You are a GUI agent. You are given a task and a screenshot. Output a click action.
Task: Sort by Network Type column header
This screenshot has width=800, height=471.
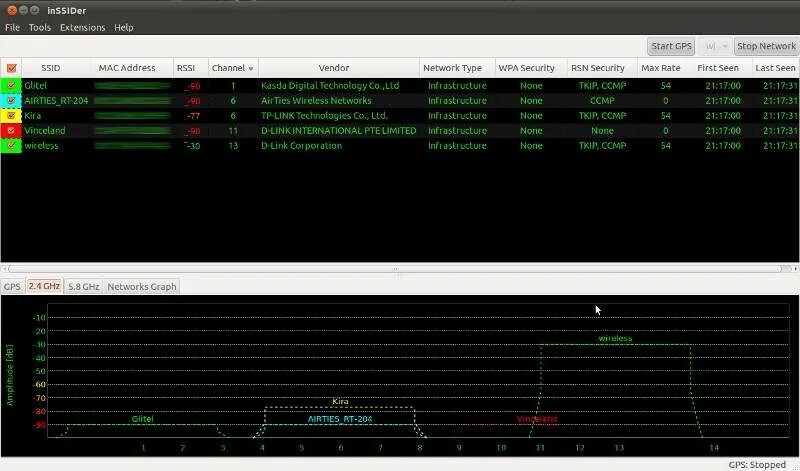452,68
